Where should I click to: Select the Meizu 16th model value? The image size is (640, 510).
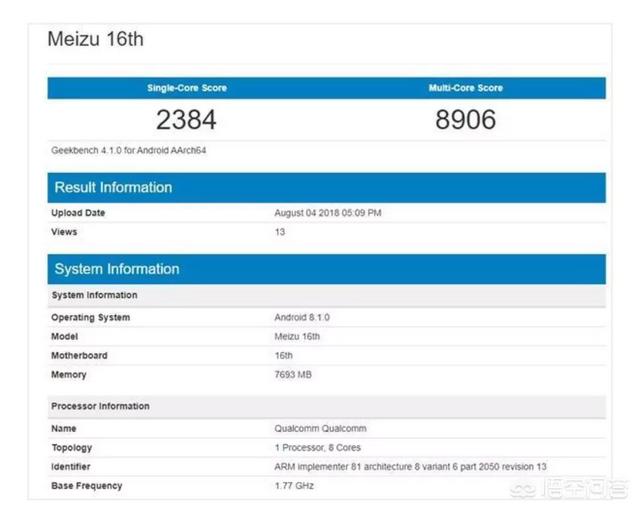coord(297,337)
